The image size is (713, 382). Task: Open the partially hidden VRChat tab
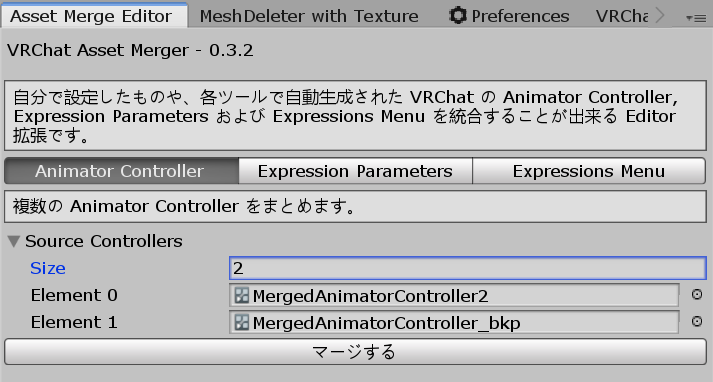[x=622, y=16]
